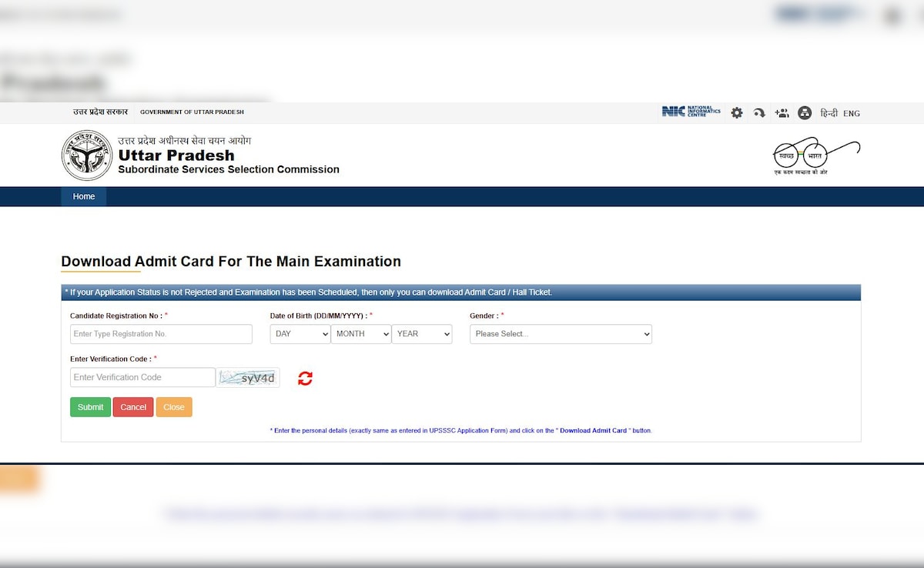Click the add users icon
This screenshot has width=924, height=568.
[x=782, y=113]
